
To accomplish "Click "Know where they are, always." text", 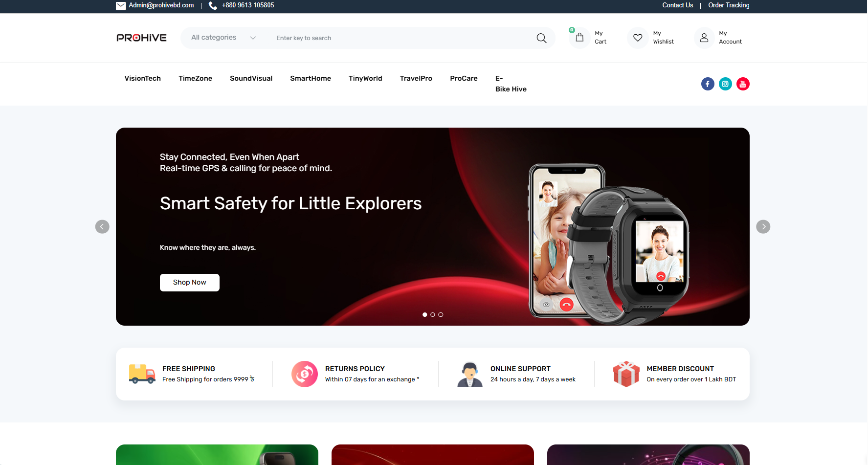I will (x=208, y=248).
